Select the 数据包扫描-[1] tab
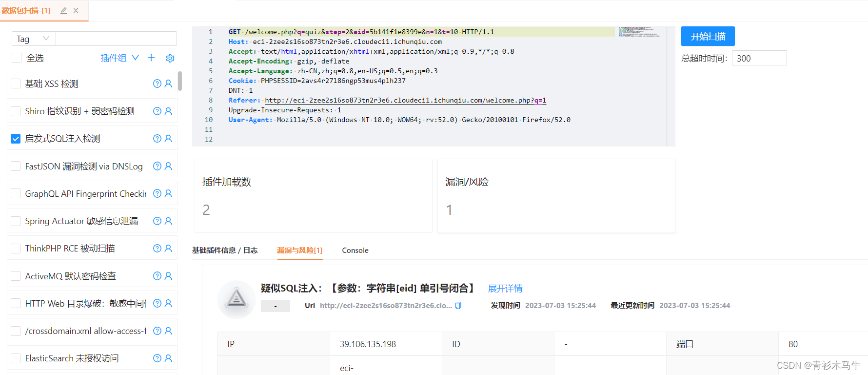This screenshot has height=375, width=868. click(x=26, y=10)
